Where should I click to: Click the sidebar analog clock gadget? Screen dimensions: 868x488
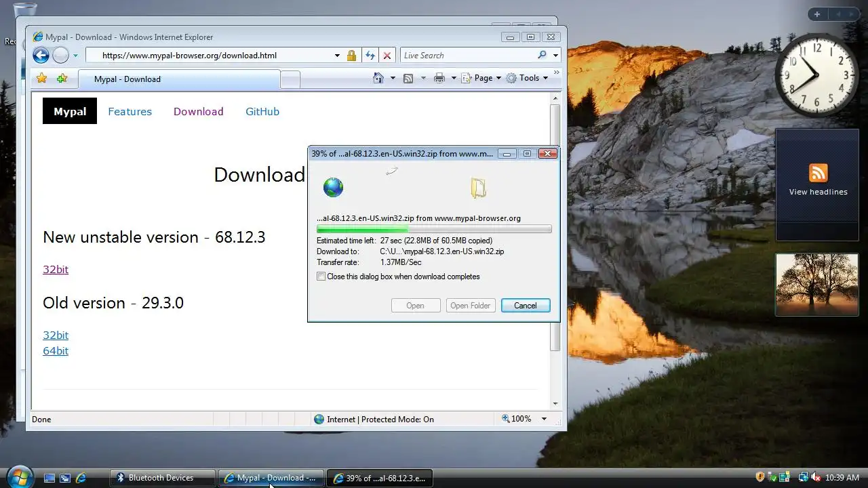coord(817,75)
